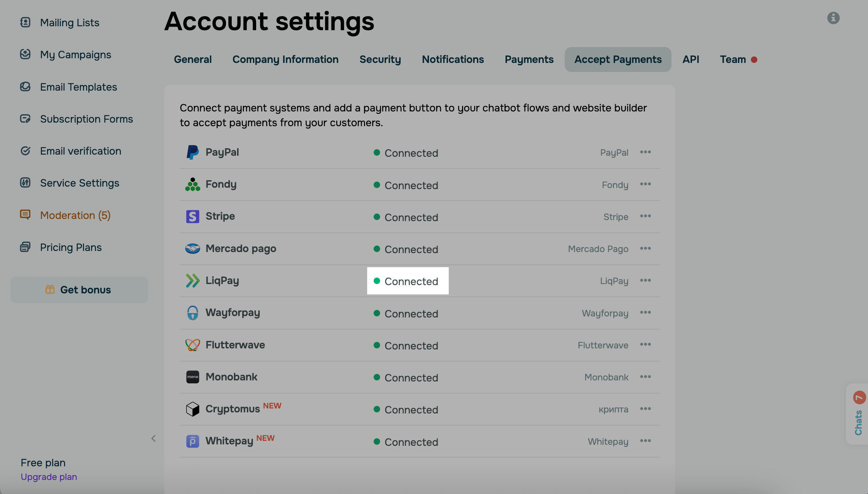Click the Stripe logo icon
This screenshot has width=868, height=494.
pyautogui.click(x=193, y=216)
